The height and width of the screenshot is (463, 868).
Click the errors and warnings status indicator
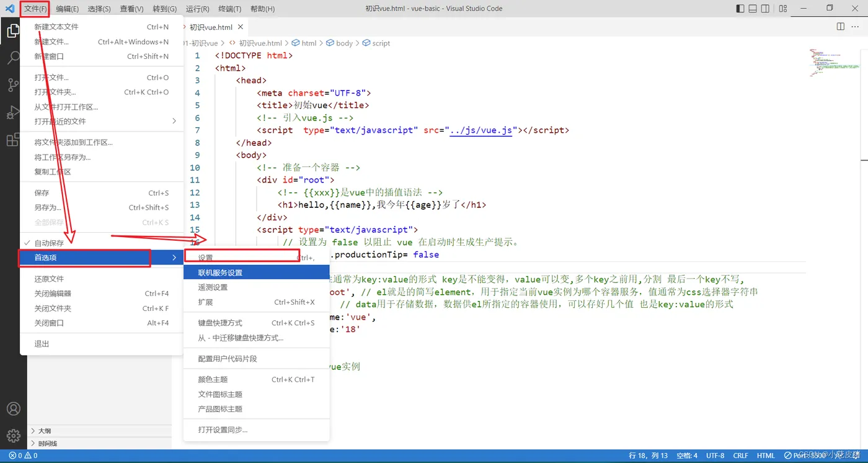pos(23,456)
